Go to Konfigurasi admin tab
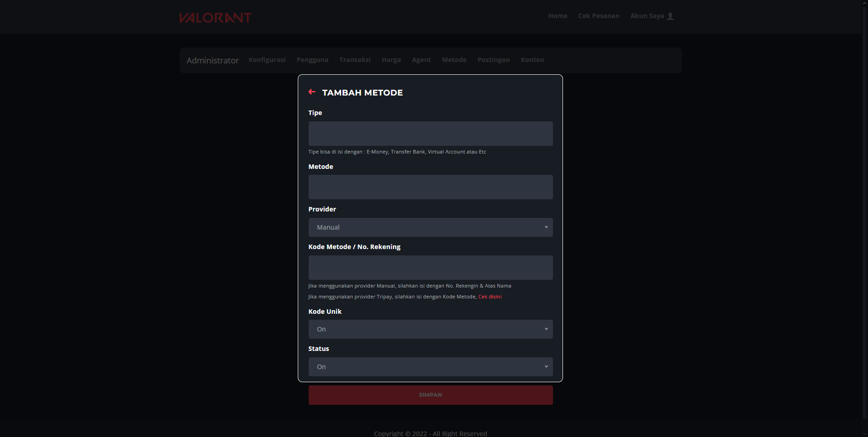This screenshot has width=868, height=437. tap(267, 60)
